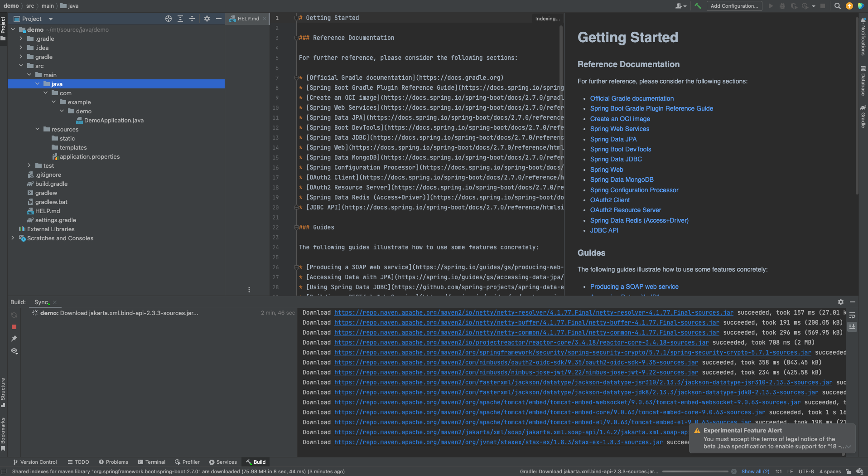
Task: Open the Build view eye filter options
Action: point(14,351)
